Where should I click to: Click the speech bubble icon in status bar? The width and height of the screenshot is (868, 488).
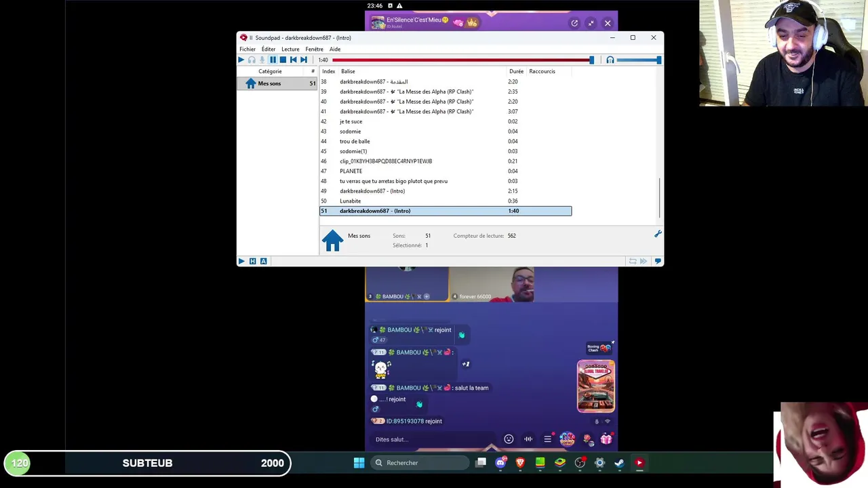tap(657, 261)
